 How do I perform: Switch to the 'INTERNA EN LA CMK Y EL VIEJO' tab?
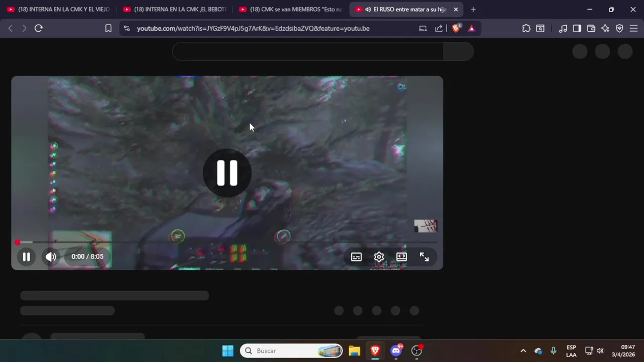pyautogui.click(x=58, y=9)
